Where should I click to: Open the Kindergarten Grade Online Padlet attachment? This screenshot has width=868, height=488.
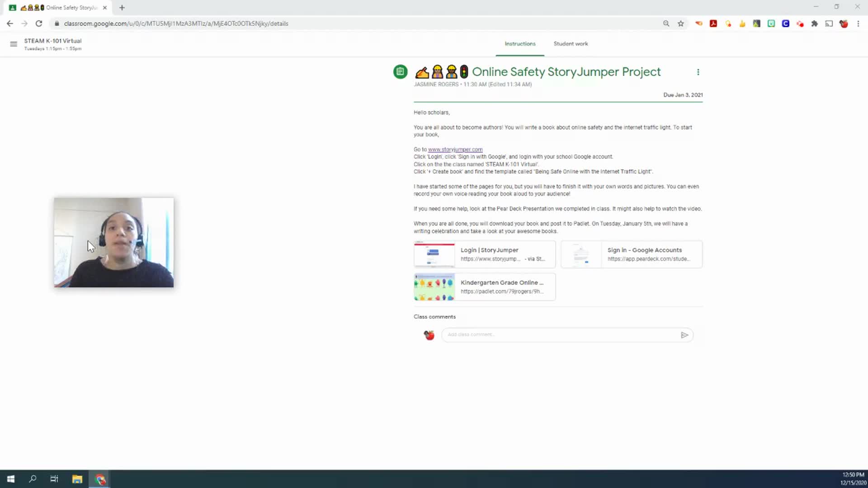point(485,287)
